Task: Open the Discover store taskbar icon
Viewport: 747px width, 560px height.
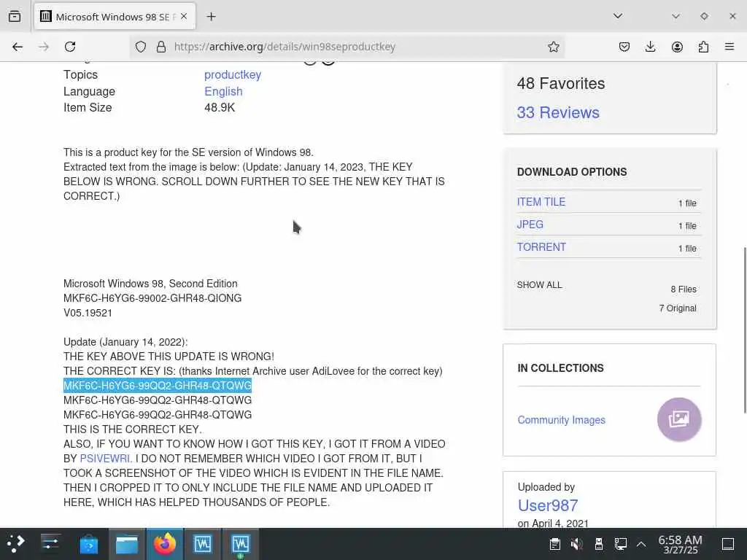Action: pyautogui.click(x=88, y=544)
